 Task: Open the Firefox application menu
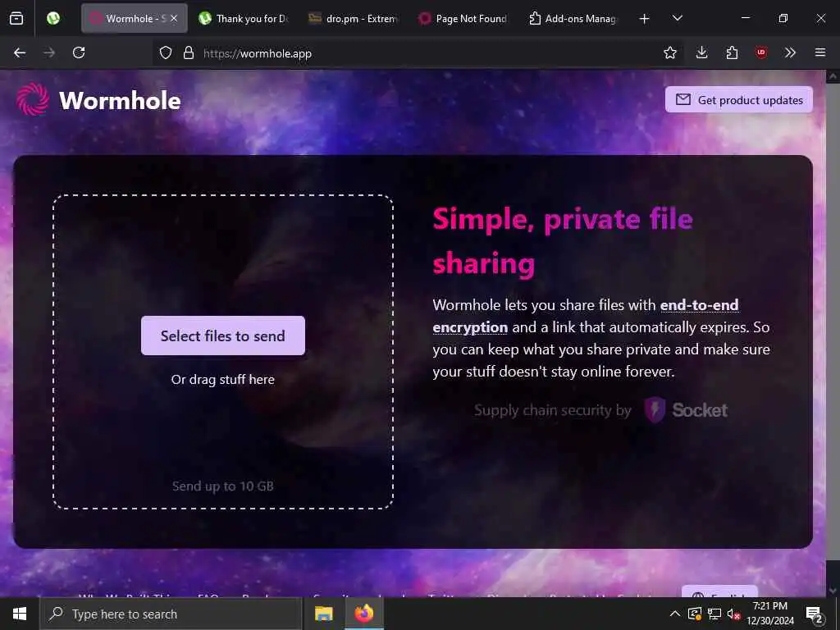(820, 53)
